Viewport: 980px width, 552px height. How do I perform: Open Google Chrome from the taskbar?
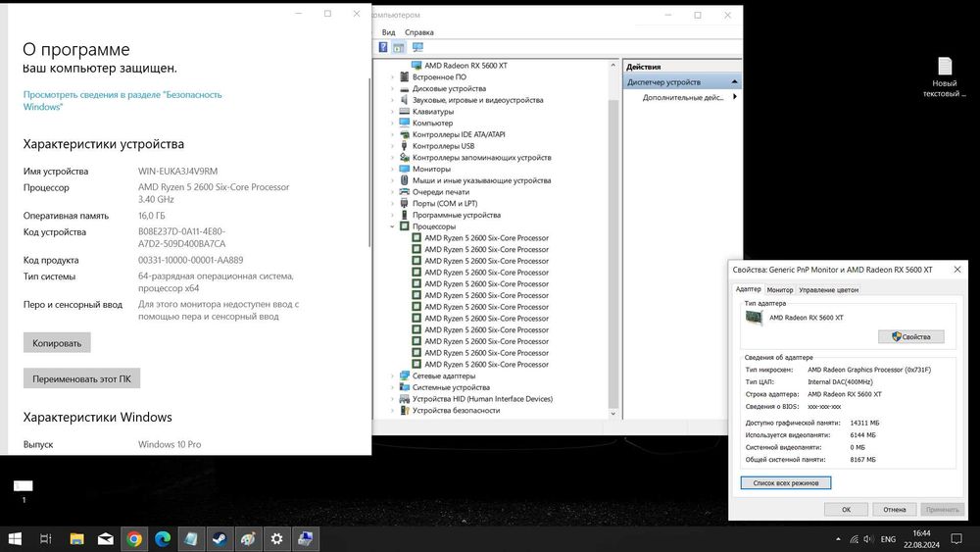point(133,538)
